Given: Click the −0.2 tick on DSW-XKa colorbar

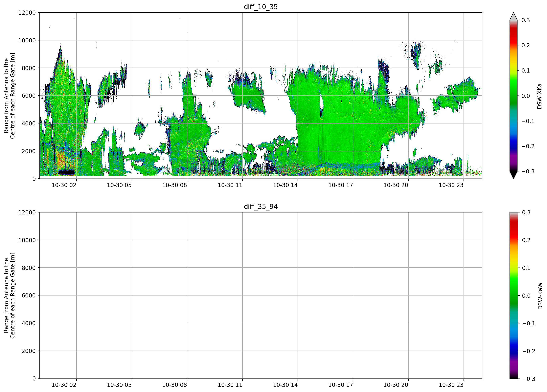Looking at the screenshot, I should (x=528, y=146).
